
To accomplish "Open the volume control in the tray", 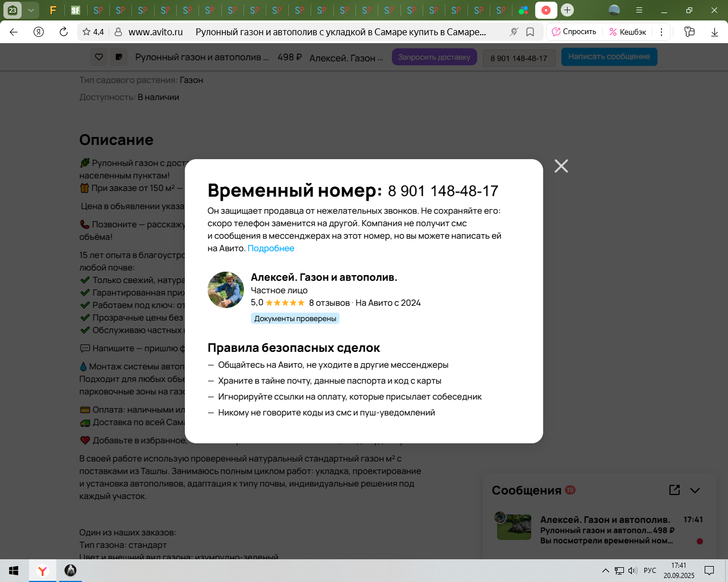I will 632,571.
